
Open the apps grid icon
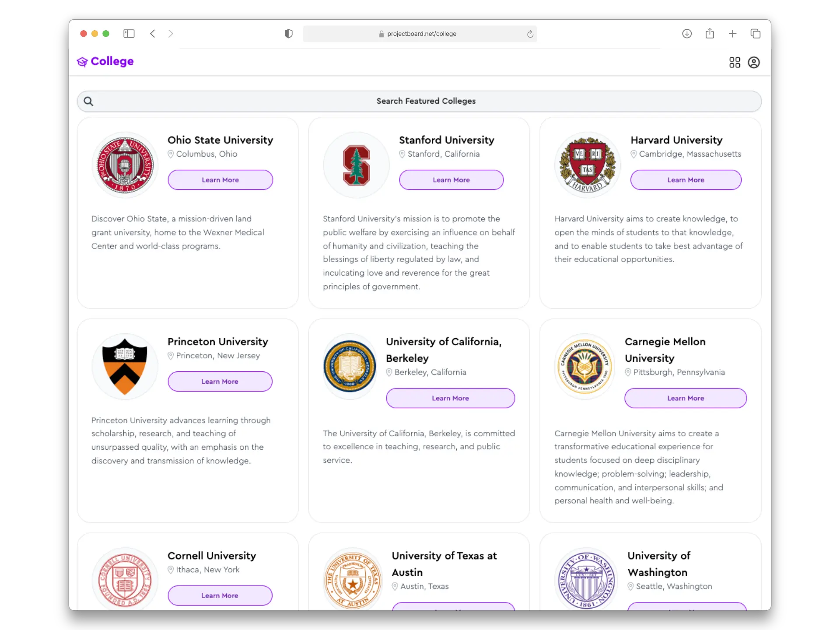(x=735, y=63)
